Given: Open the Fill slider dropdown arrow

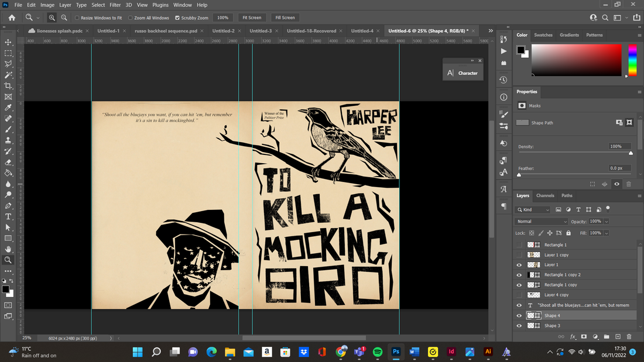Looking at the screenshot, I should coord(607,233).
